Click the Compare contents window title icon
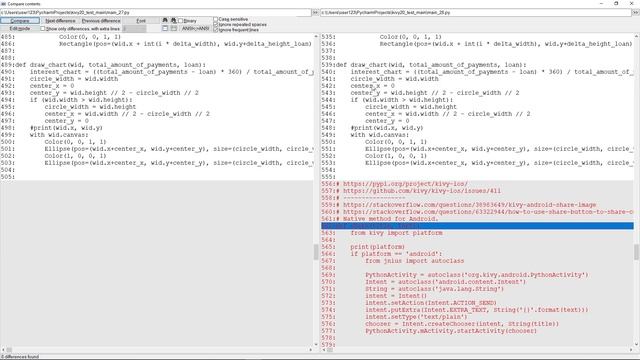The width and height of the screenshot is (640, 360). tap(3, 4)
